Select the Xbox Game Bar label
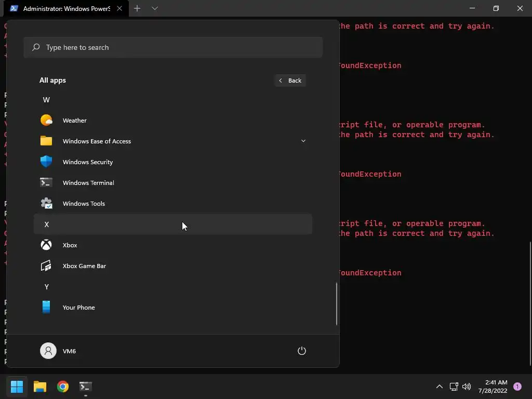Viewport: 532px width, 399px height. tap(84, 266)
